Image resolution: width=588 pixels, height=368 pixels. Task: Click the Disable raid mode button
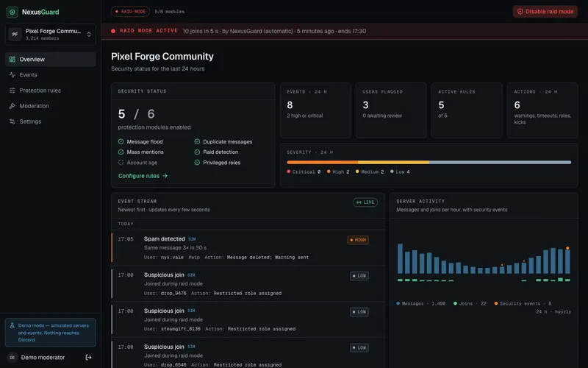(x=545, y=12)
